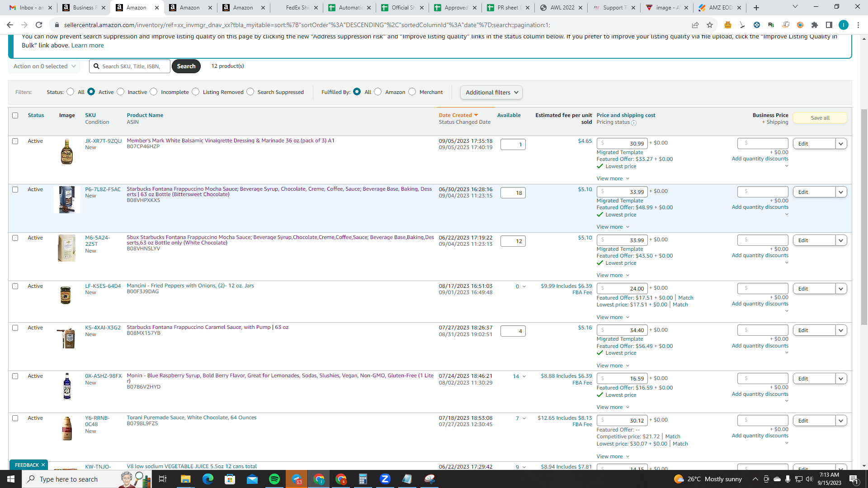Expand View more for the Caramel Sauce row
This screenshot has width=868, height=488.
[x=613, y=366]
